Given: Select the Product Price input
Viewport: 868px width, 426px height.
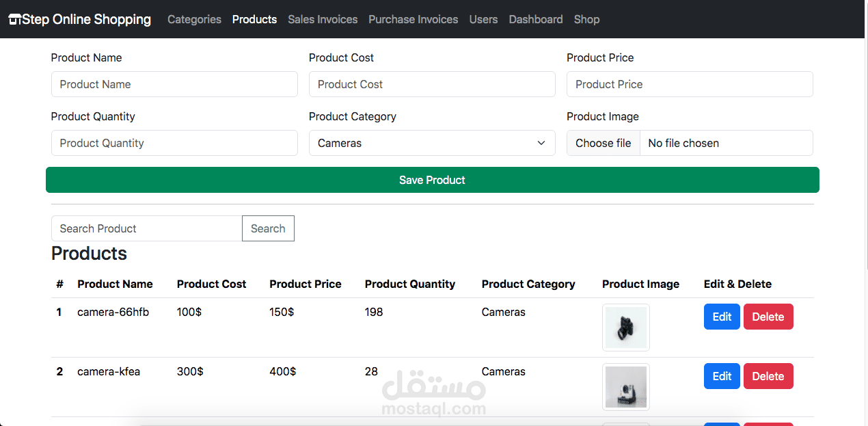Looking at the screenshot, I should pos(690,84).
